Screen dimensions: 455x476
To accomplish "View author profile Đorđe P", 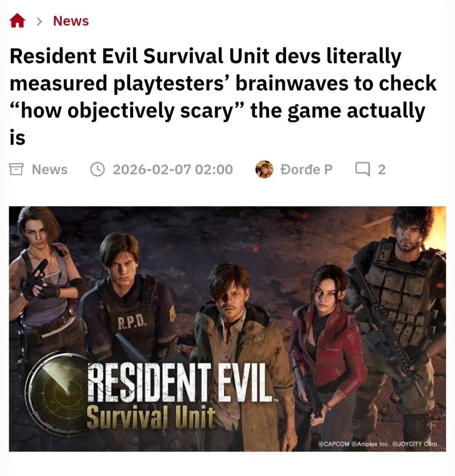I will 306,169.
